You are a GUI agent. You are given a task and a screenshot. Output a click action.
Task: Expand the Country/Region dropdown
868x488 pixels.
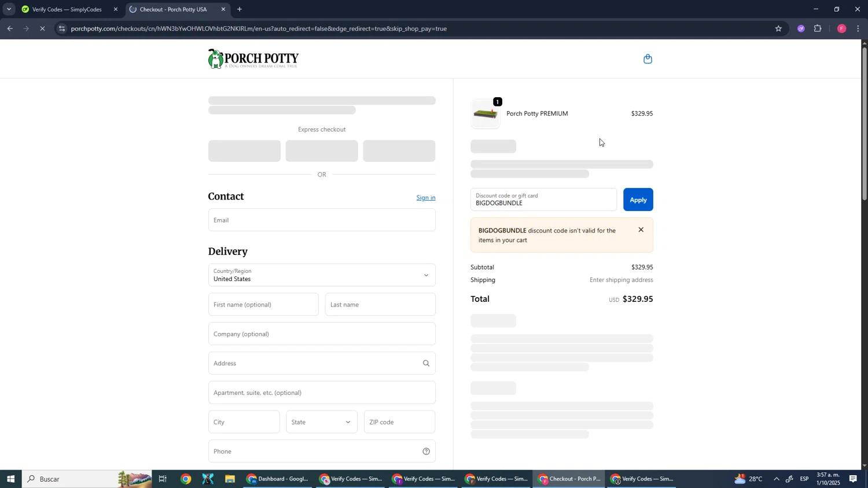(x=322, y=275)
